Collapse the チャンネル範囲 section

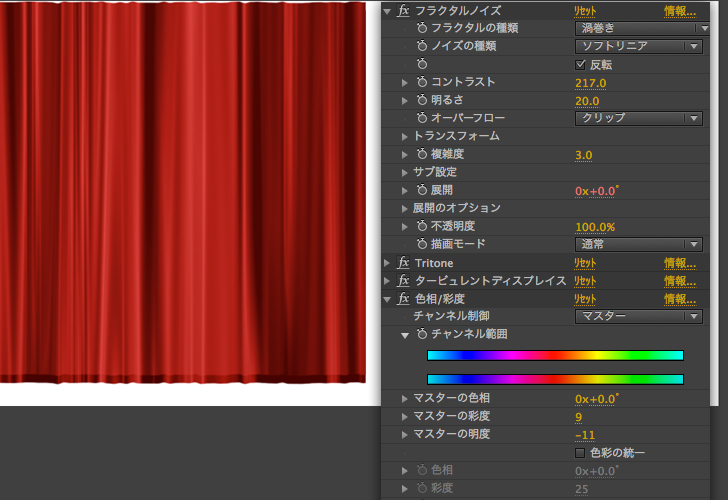405,335
